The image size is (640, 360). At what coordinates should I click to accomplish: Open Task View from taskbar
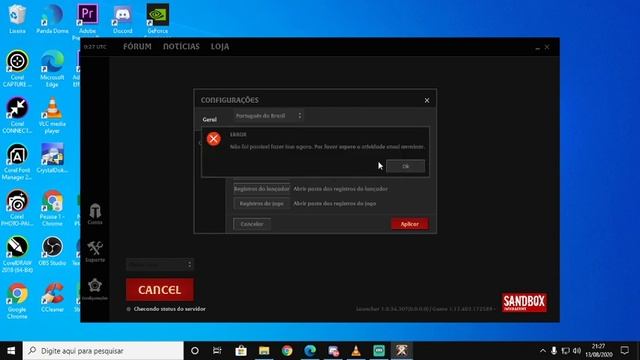(217, 351)
